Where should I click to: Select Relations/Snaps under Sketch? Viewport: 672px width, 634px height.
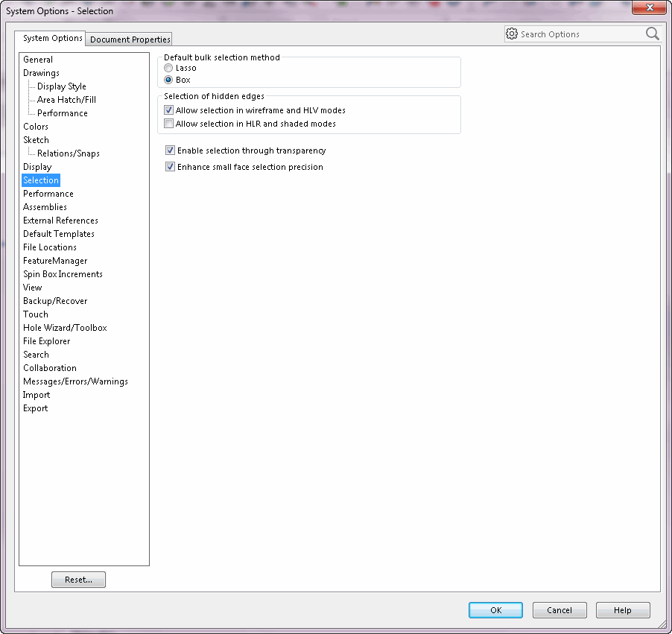click(x=68, y=153)
